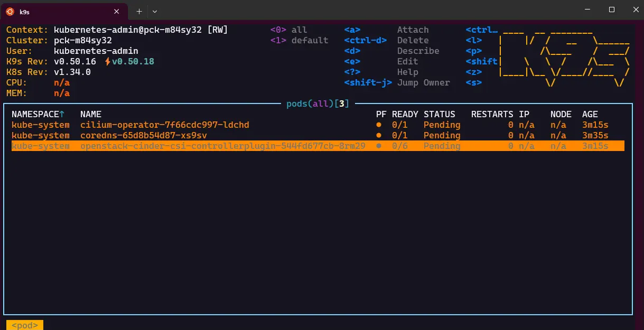Click the NAMESPACE sort arrow indicator
Screen dimensions: 644x330
point(62,114)
